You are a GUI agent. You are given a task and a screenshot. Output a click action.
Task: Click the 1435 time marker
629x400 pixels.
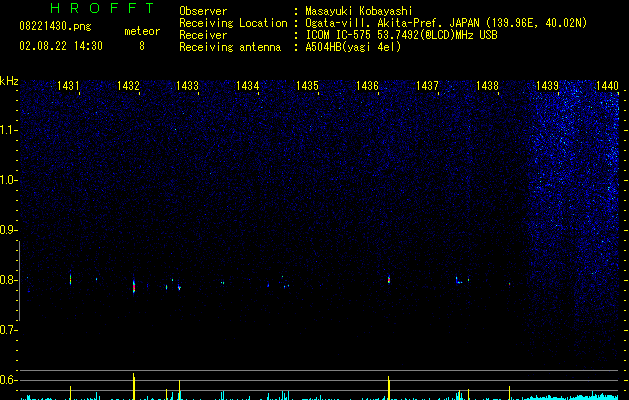pos(307,86)
